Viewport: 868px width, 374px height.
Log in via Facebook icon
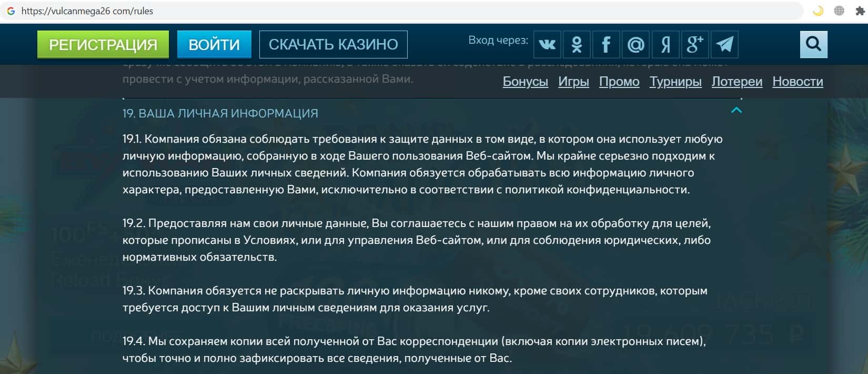(606, 44)
